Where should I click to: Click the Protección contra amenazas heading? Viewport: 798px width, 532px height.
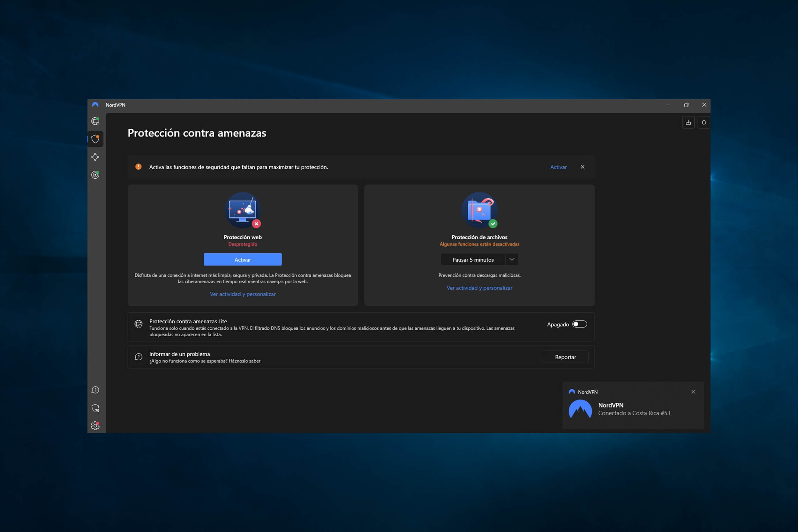(x=197, y=133)
